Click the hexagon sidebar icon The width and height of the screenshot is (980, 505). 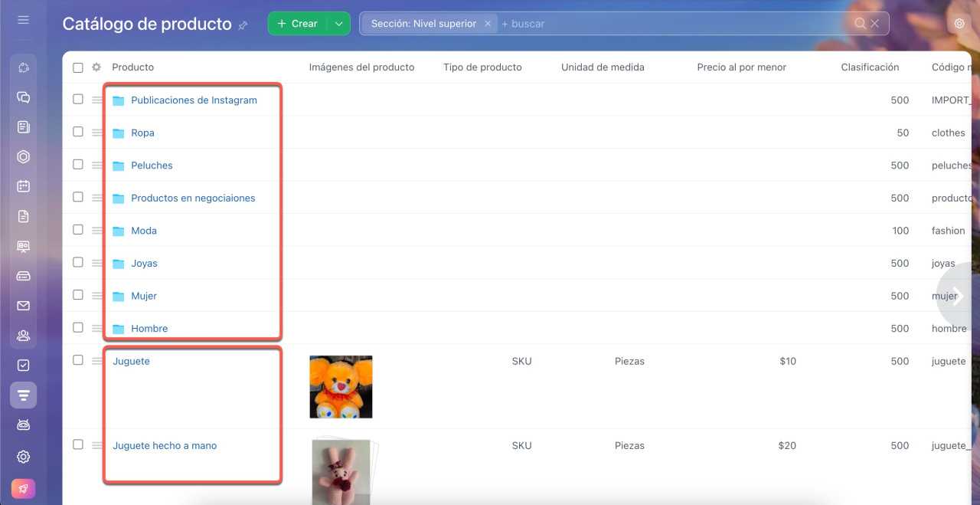[x=23, y=157]
